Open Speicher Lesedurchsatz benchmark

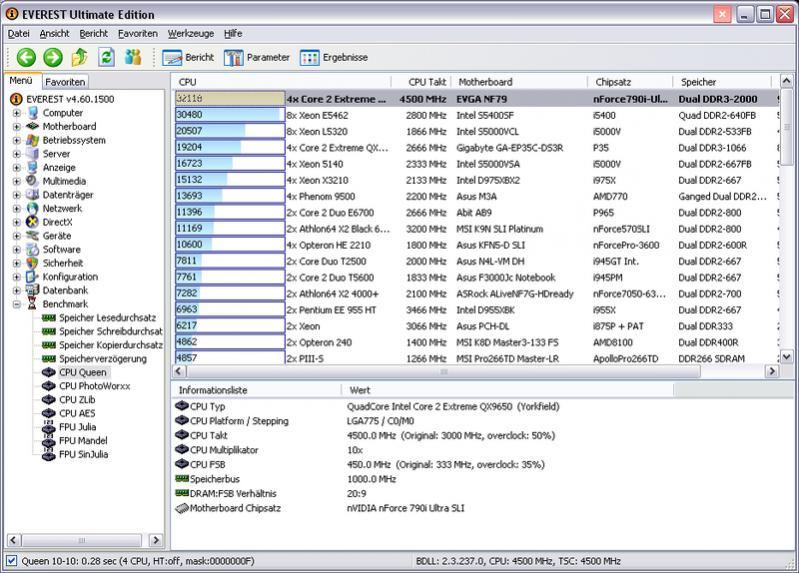108,318
